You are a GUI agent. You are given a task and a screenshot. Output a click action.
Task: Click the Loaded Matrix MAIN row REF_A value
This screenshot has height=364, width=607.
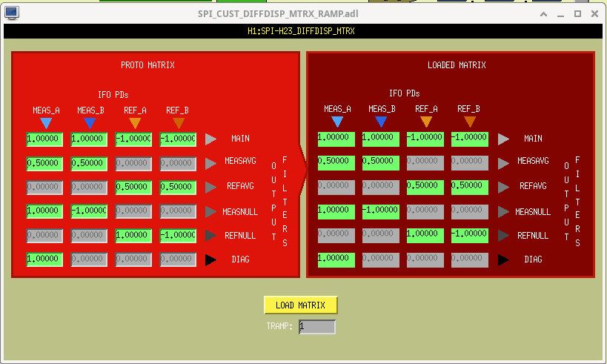(x=425, y=139)
